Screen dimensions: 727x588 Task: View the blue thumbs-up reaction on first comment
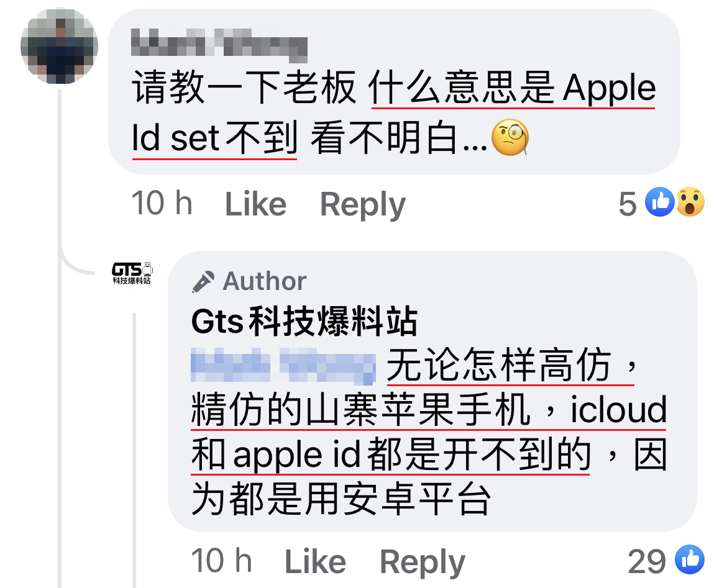point(660,202)
